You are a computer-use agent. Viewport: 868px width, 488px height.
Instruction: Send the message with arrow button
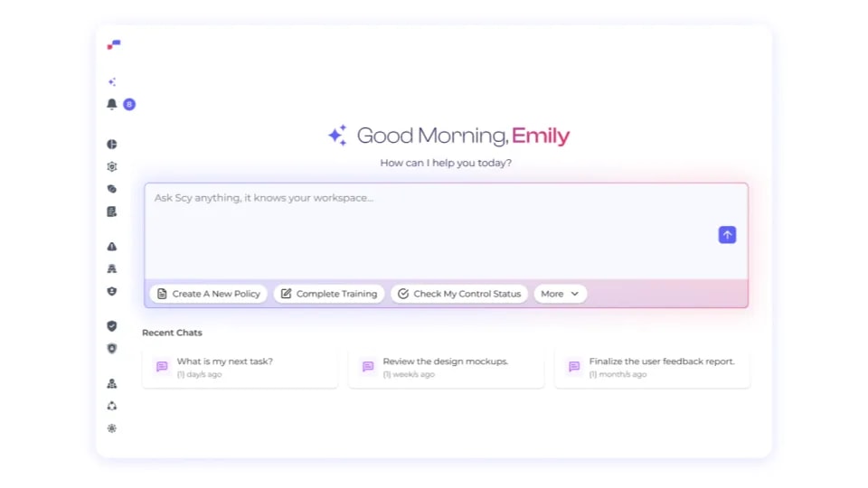[727, 235]
